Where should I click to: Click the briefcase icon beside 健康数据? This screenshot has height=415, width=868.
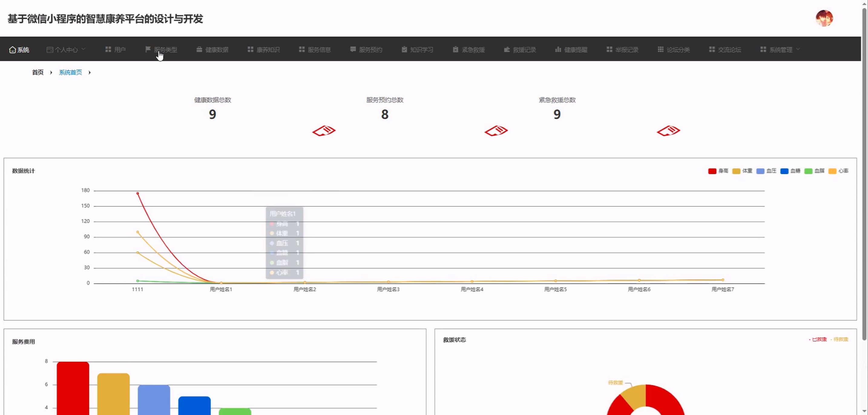[199, 50]
